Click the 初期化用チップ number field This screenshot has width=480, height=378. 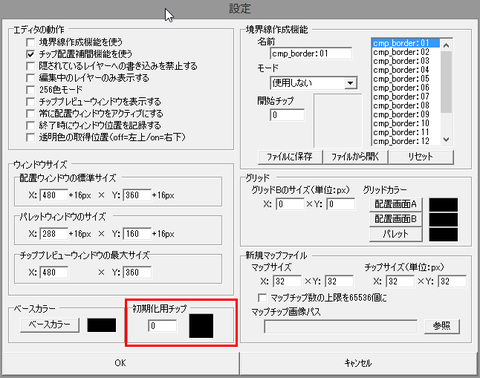pyautogui.click(x=162, y=326)
